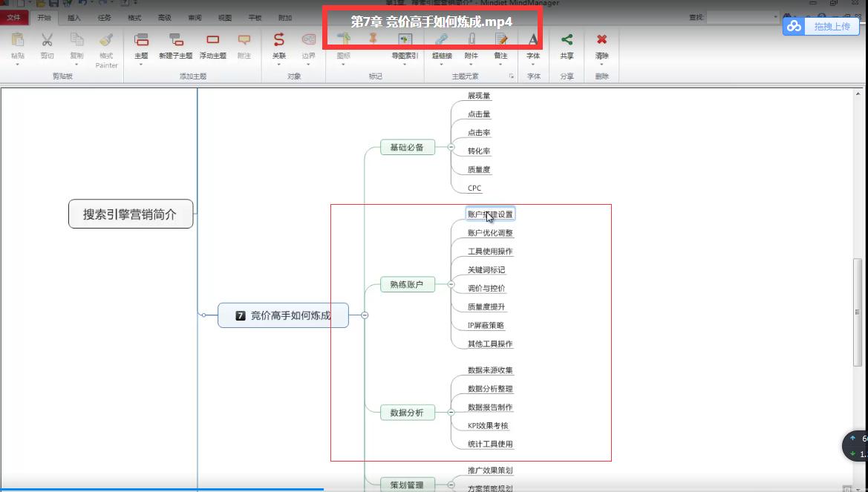Screen dimensions: 868x492
Task: Add a subtopic via 新建子主题 icon
Action: (176, 39)
